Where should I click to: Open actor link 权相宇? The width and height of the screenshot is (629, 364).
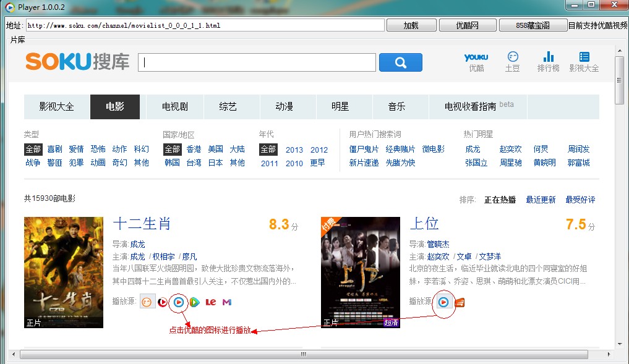click(x=163, y=256)
